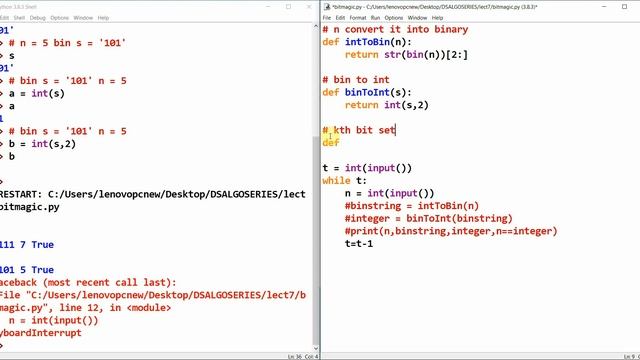Open the Help menu in the Python Shell window

tap(103, 18)
